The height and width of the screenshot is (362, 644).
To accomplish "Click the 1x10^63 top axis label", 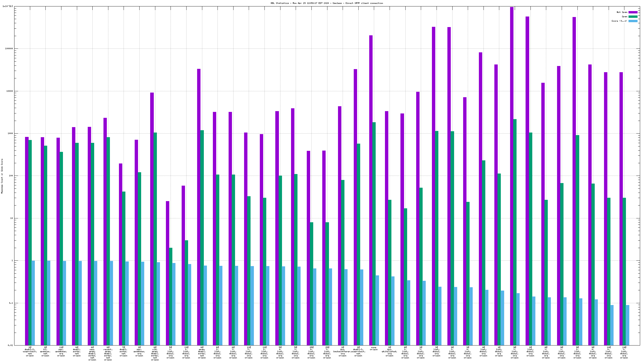I will (8, 6).
